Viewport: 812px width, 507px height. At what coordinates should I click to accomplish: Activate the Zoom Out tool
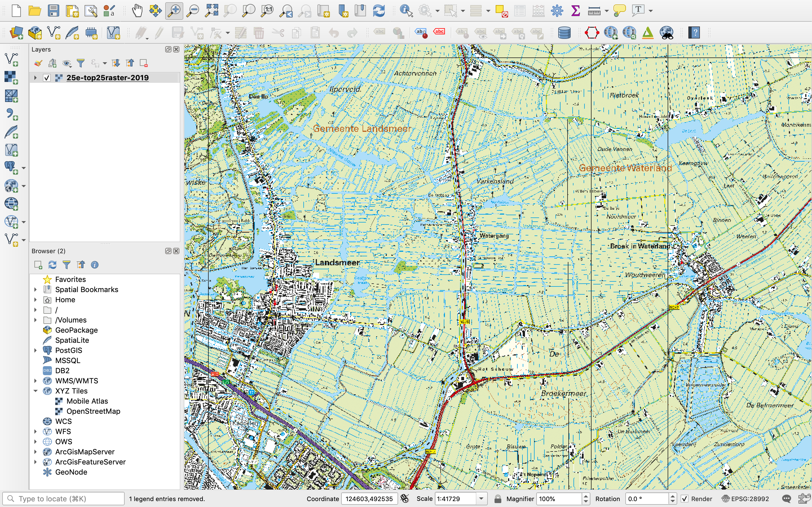[x=193, y=10]
